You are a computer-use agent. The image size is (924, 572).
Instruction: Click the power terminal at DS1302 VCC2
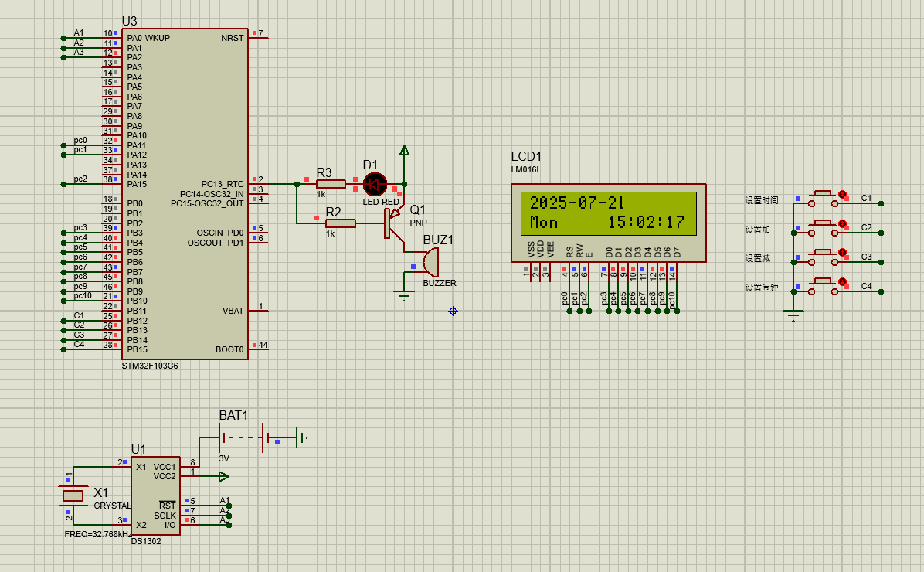point(223,476)
